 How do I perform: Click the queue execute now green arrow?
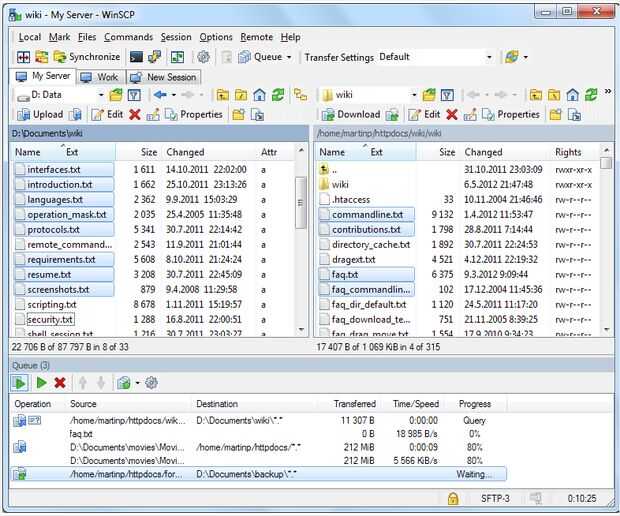pos(41,383)
